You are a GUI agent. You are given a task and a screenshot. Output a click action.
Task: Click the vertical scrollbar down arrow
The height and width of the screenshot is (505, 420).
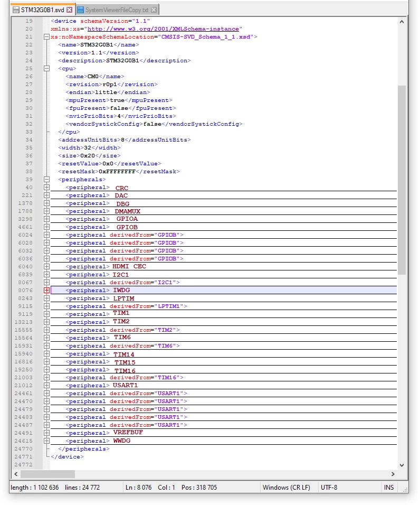pos(402,465)
